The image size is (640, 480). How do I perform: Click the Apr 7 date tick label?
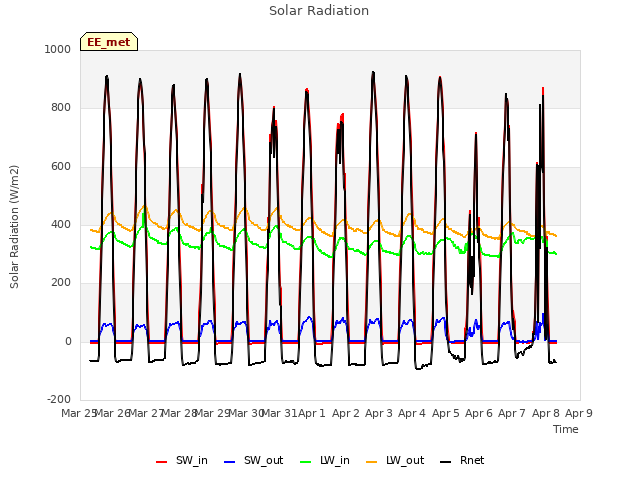[512, 413]
